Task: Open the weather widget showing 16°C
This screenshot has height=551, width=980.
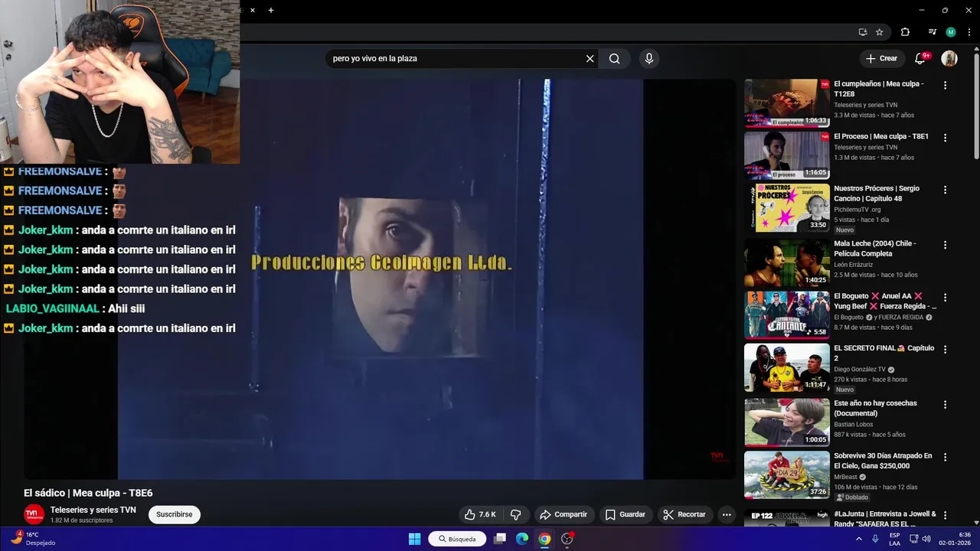Action: (32, 539)
